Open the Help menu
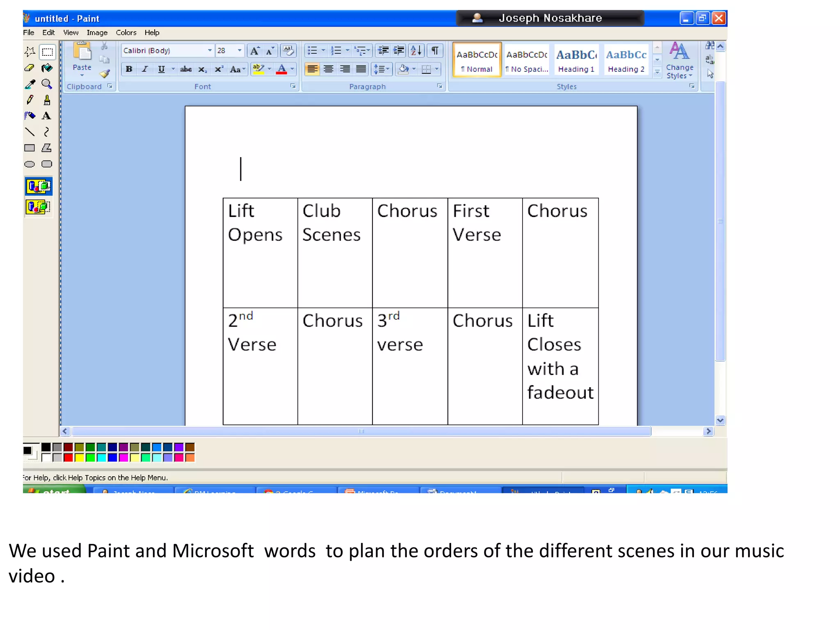The width and height of the screenshot is (840, 630). point(152,32)
